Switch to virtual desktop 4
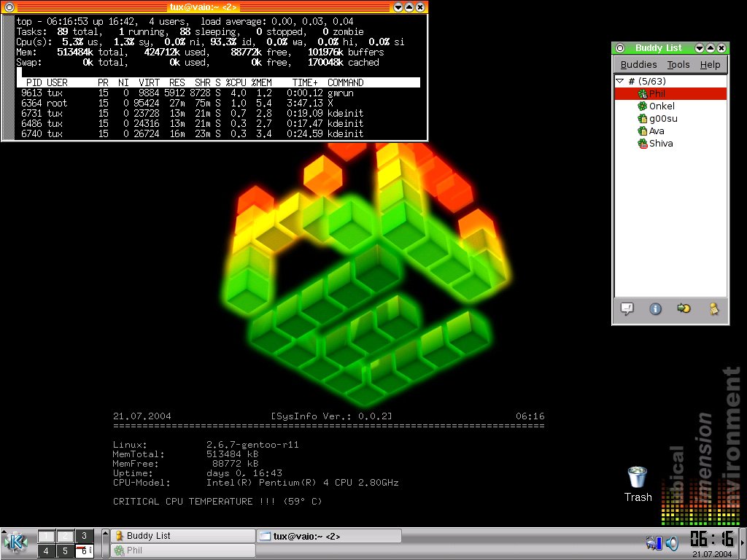 [46, 551]
